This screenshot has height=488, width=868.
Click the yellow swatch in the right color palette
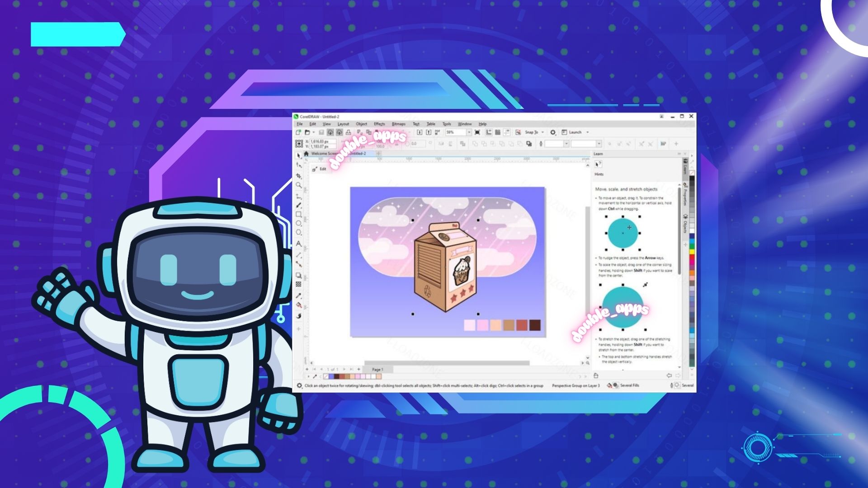click(692, 251)
